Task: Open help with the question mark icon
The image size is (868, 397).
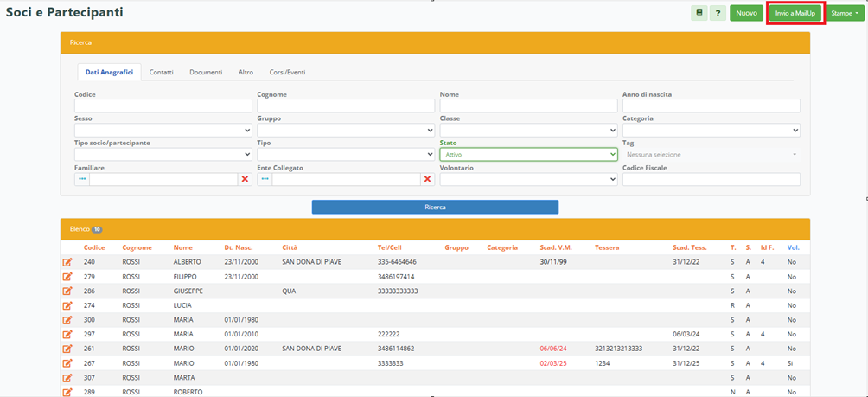Action: (718, 13)
